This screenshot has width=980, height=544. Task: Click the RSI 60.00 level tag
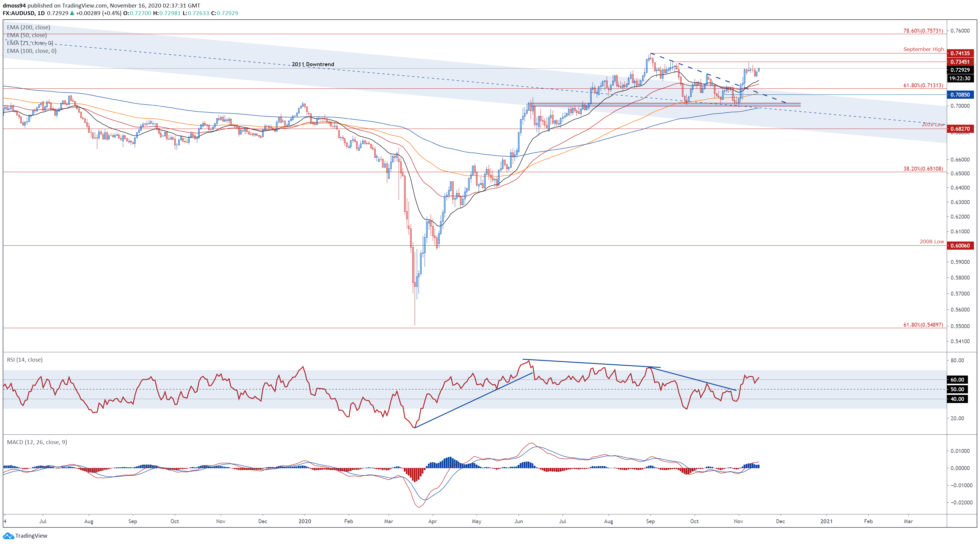coord(957,379)
